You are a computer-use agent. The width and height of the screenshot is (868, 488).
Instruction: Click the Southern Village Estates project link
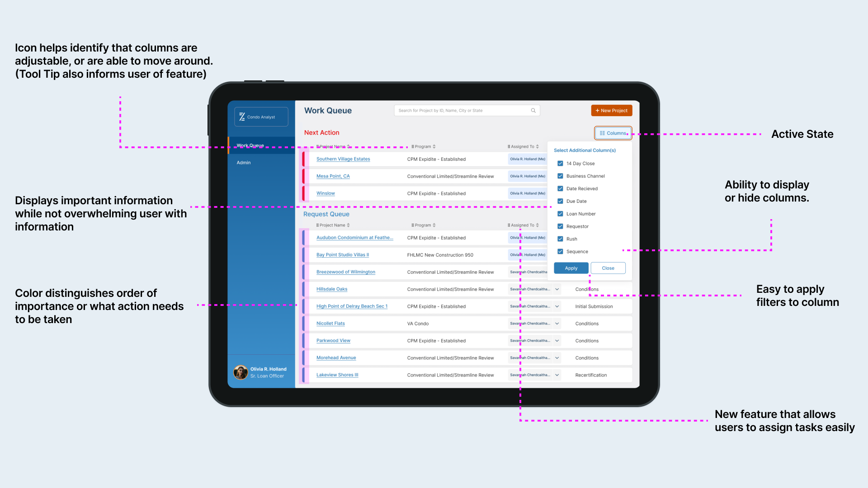343,159
